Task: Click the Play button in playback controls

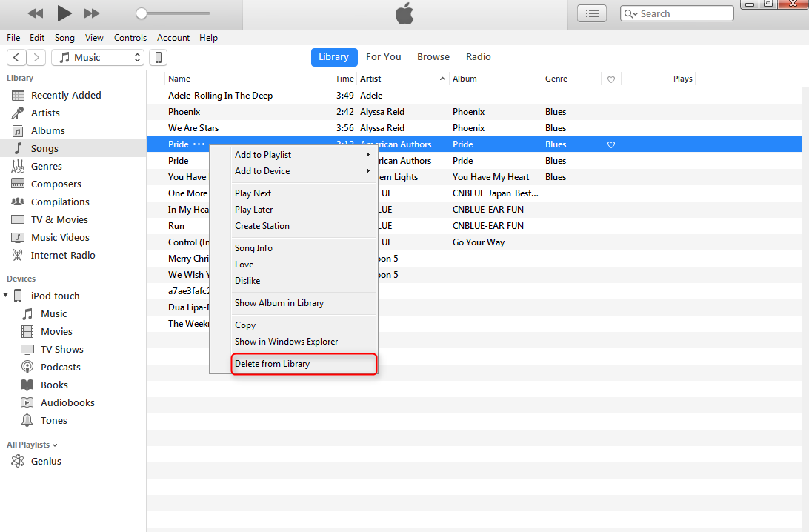Action: (64, 13)
